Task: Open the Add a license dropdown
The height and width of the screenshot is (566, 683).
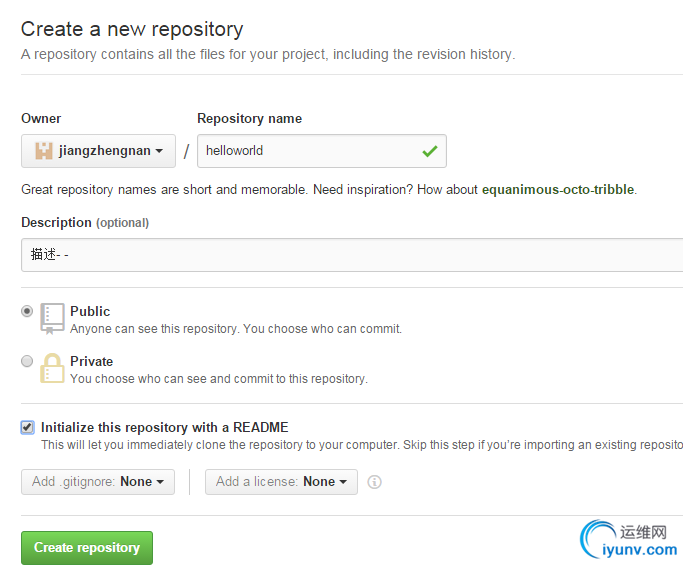Action: point(281,482)
